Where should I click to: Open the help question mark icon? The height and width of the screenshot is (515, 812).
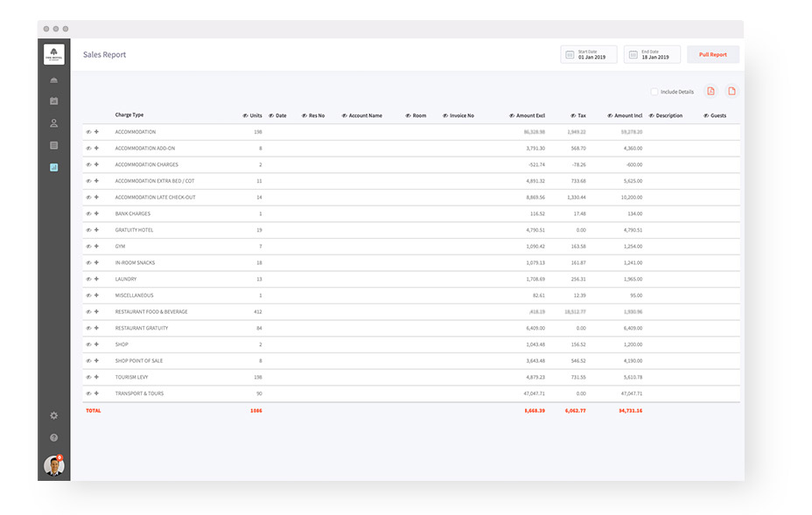click(54, 437)
